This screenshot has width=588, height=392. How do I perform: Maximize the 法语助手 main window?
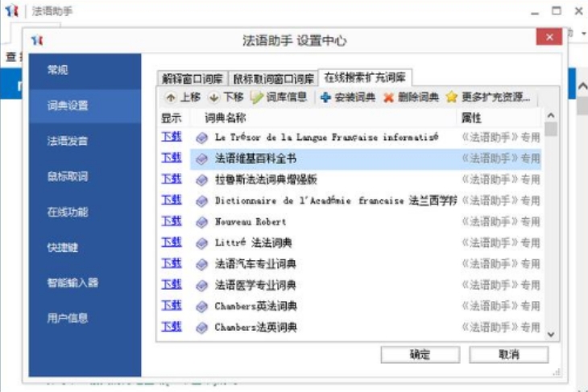coord(557,11)
